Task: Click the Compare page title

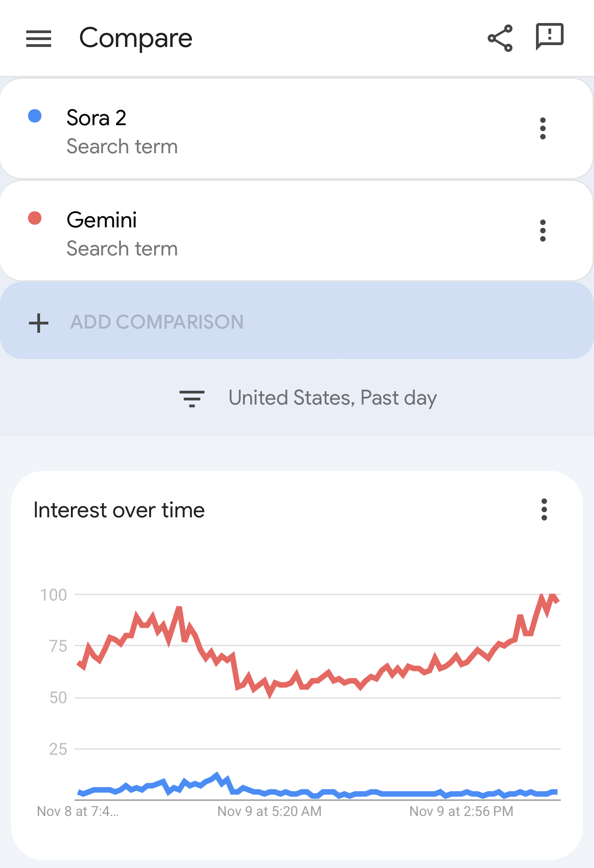Action: pos(136,38)
